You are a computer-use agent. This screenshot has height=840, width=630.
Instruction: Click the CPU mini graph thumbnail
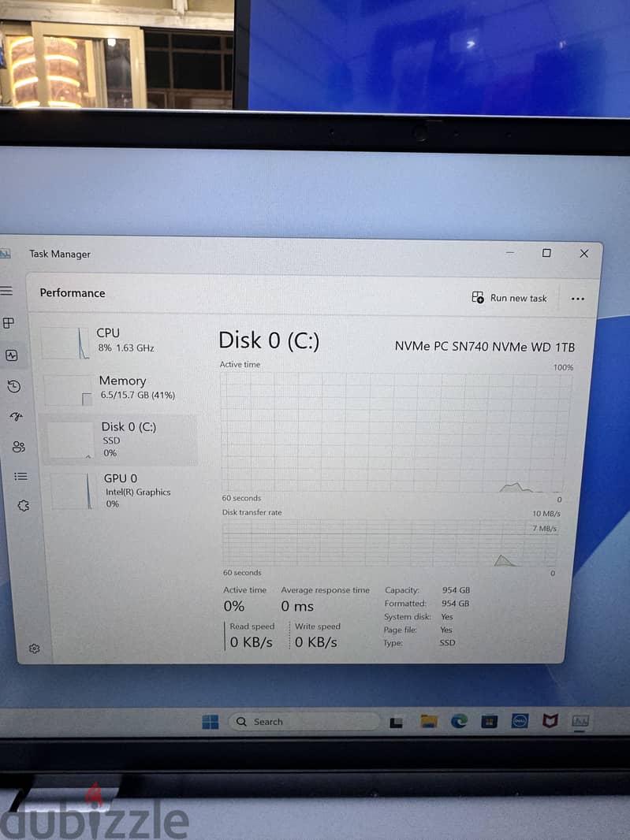tap(65, 344)
